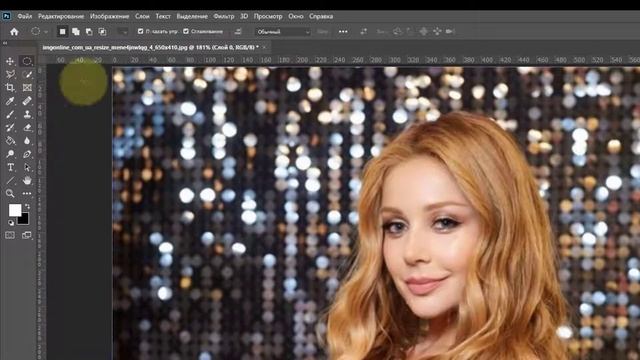
Task: Change the screen mode
Action: [x=27, y=235]
